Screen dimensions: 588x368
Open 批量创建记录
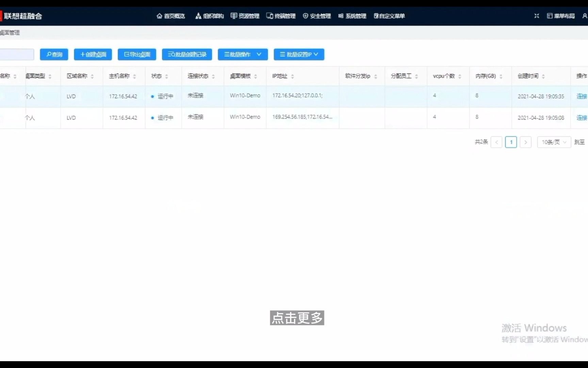[187, 55]
